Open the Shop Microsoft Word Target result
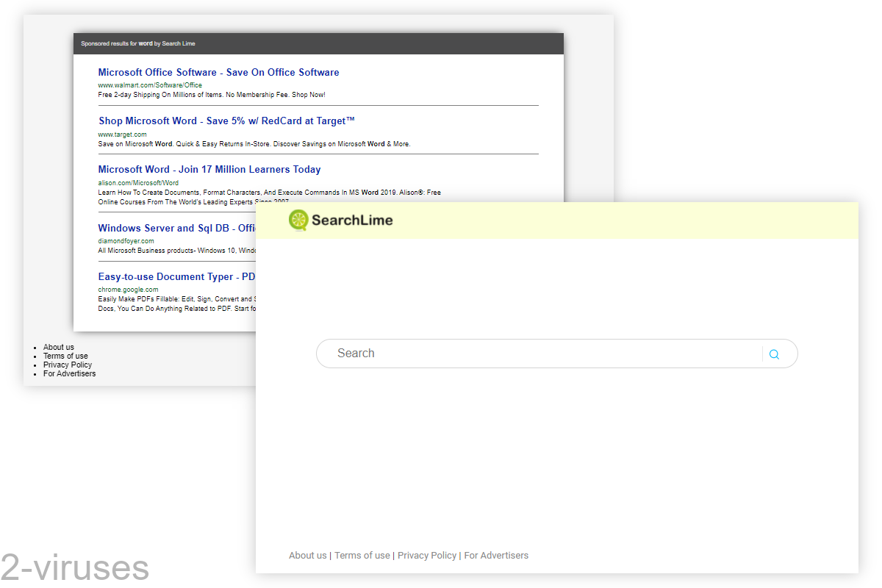The height and width of the screenshot is (588, 882). [226, 121]
